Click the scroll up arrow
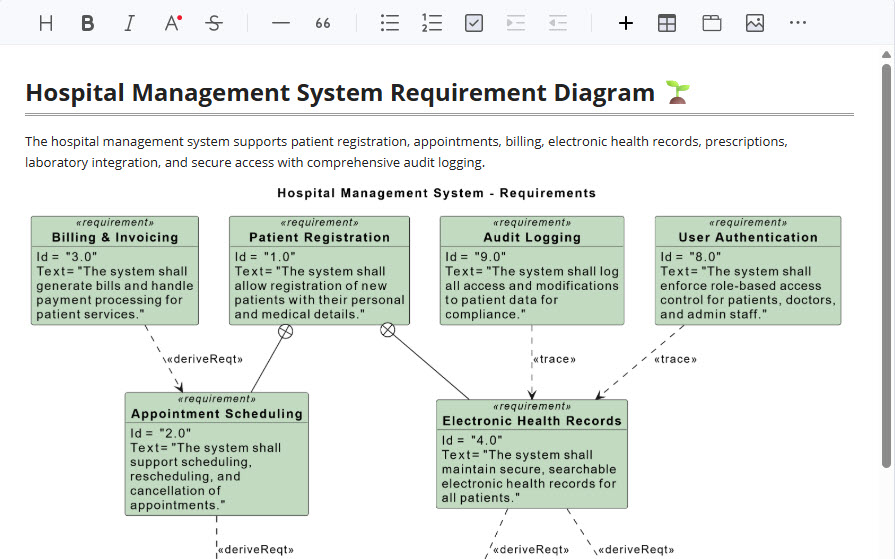Screen dimensions: 895x559 (886, 55)
